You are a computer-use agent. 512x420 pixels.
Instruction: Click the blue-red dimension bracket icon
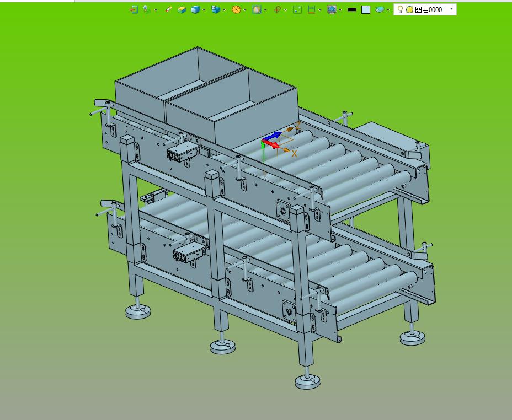[x=311, y=10]
